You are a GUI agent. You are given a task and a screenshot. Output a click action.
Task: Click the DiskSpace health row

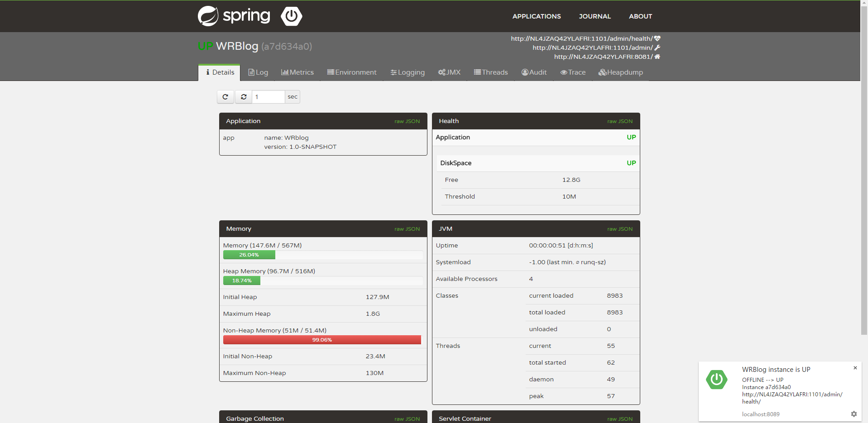click(538, 163)
